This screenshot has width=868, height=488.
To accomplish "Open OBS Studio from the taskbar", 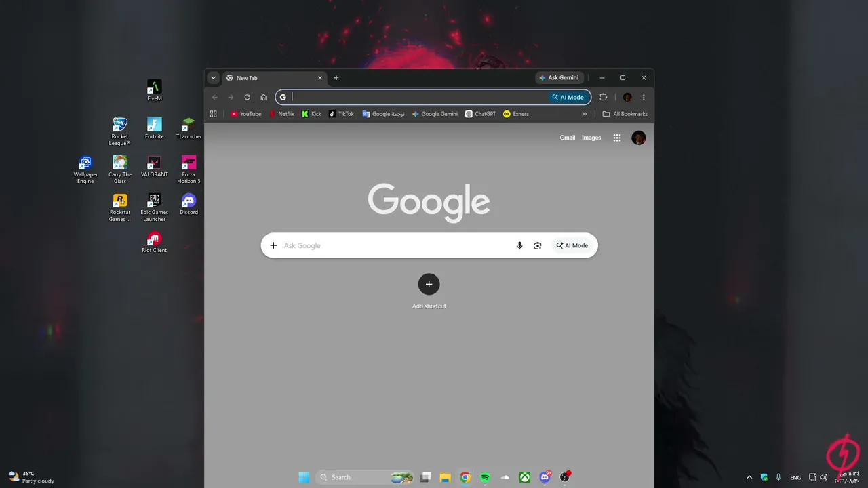I will tap(564, 477).
